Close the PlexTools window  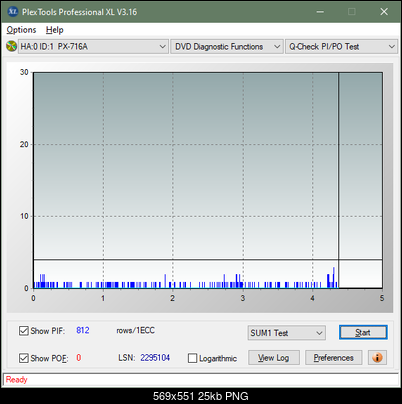(384, 12)
